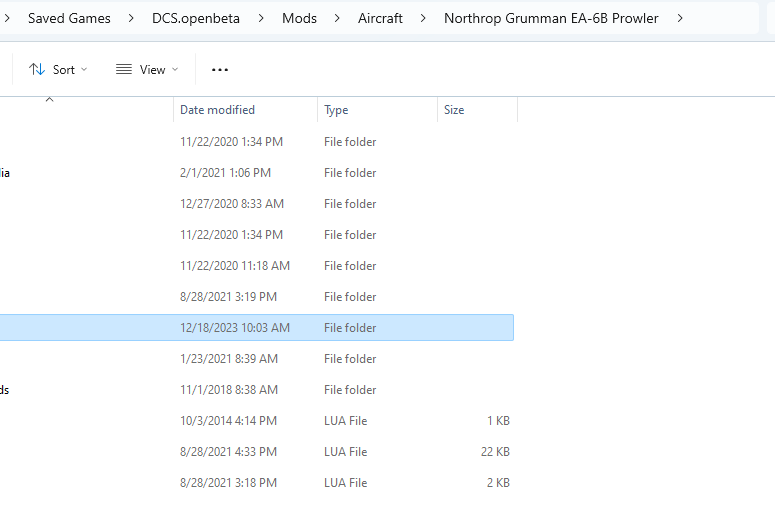Click the 1 KB size cell
The width and height of the screenshot is (775, 513).
pyautogui.click(x=498, y=421)
